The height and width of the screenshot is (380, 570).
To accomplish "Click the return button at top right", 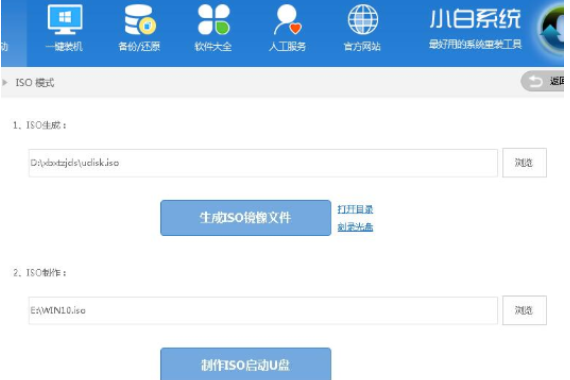I will [542, 81].
